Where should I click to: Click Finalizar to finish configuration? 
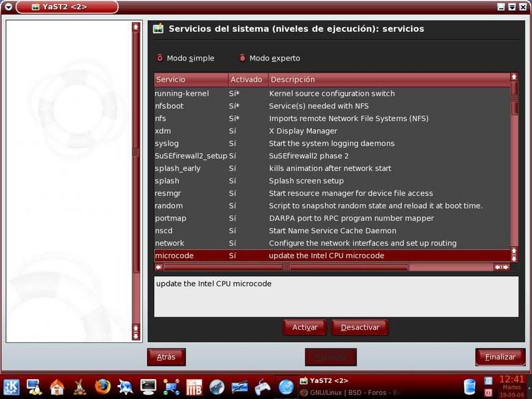(x=500, y=357)
